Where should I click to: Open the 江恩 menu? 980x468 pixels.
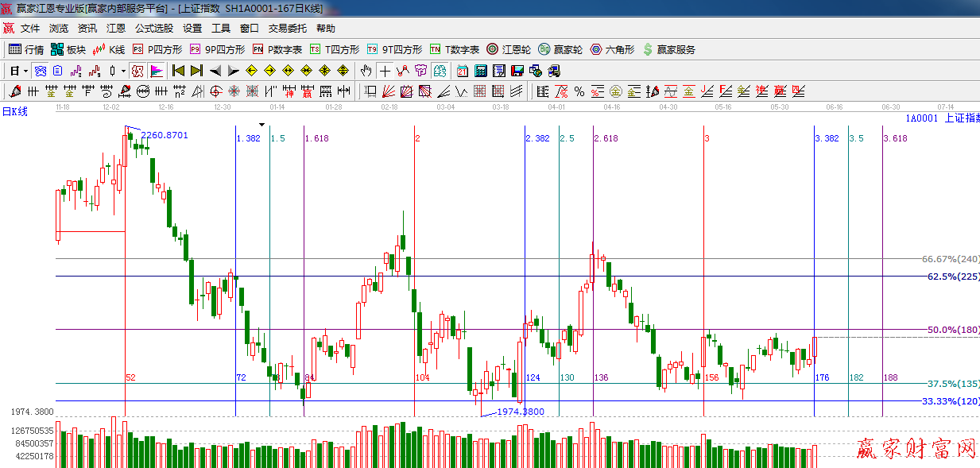tap(116, 29)
